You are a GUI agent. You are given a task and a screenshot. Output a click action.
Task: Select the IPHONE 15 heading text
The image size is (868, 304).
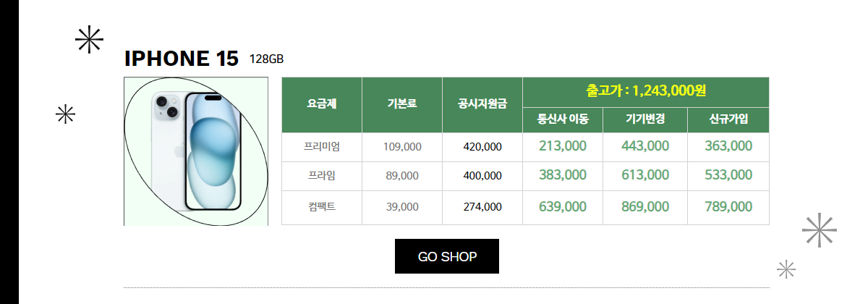point(182,59)
